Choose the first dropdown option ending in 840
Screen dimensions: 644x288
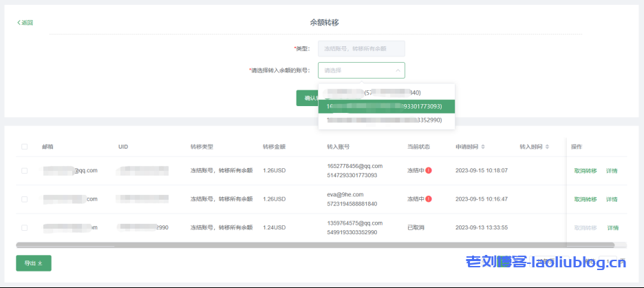(385, 92)
